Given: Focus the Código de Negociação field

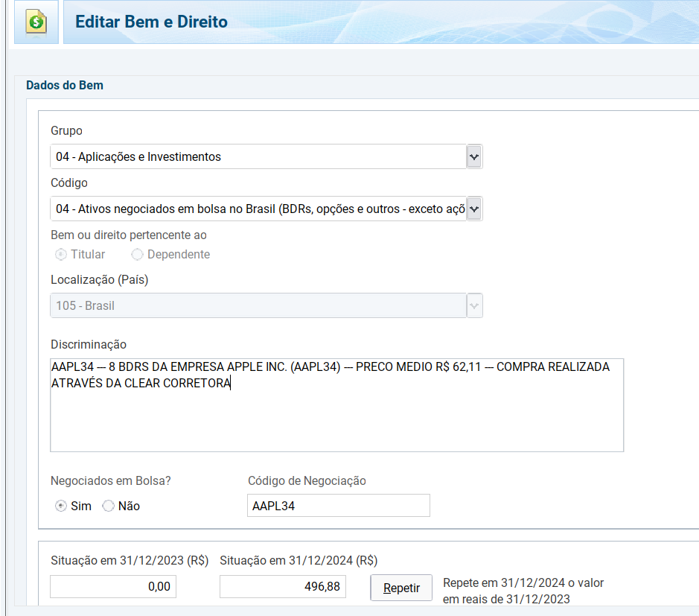Looking at the screenshot, I should [x=338, y=506].
